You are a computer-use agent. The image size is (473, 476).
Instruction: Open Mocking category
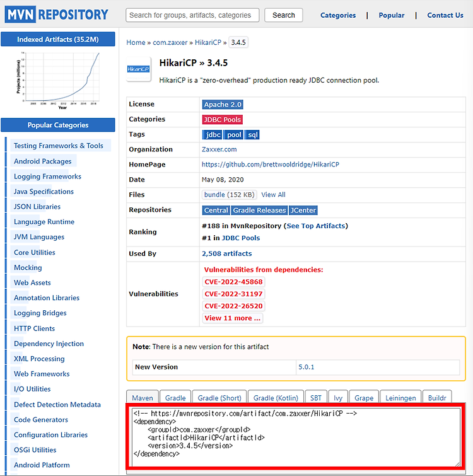28,267
